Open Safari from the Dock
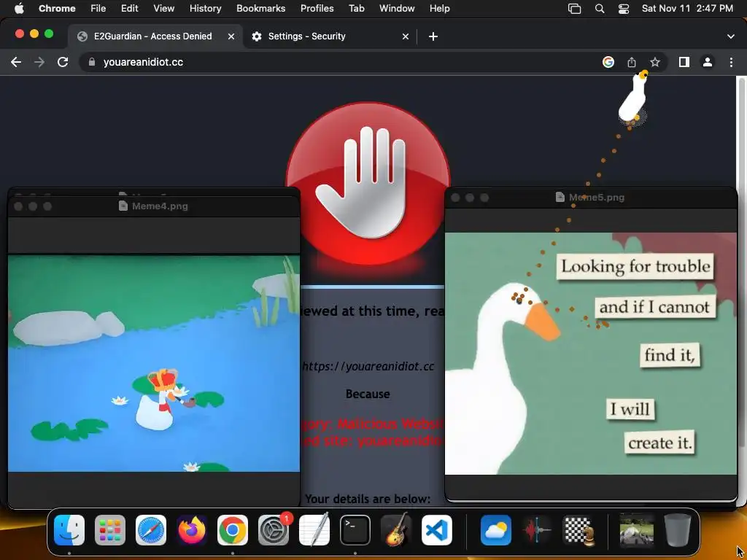747x560 pixels. 151,530
